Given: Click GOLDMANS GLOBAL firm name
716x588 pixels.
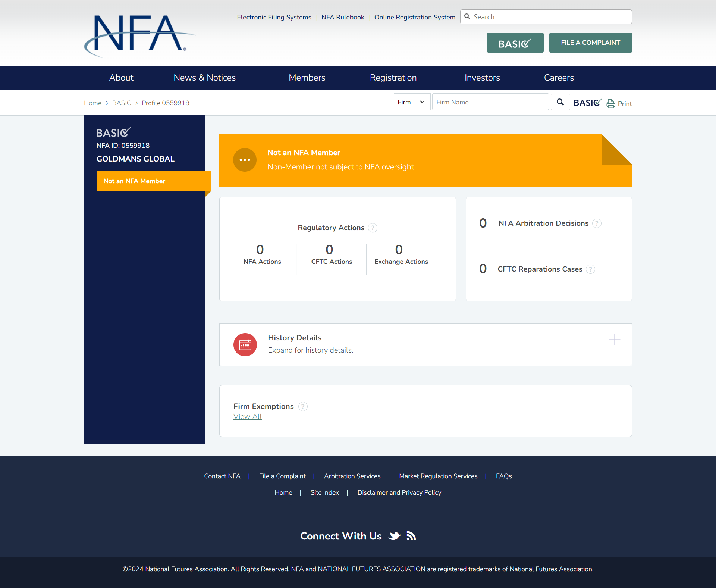Looking at the screenshot, I should 135,159.
